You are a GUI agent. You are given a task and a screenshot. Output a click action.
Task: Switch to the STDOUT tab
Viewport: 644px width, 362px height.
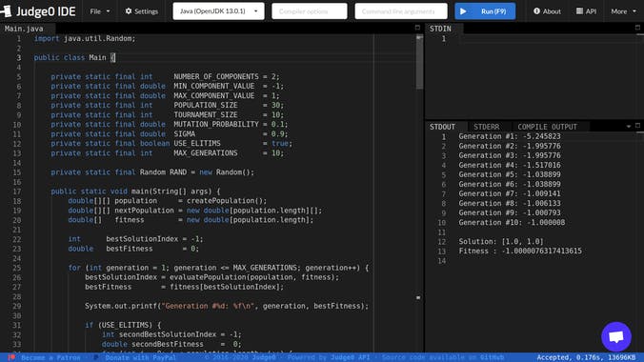tap(442, 127)
